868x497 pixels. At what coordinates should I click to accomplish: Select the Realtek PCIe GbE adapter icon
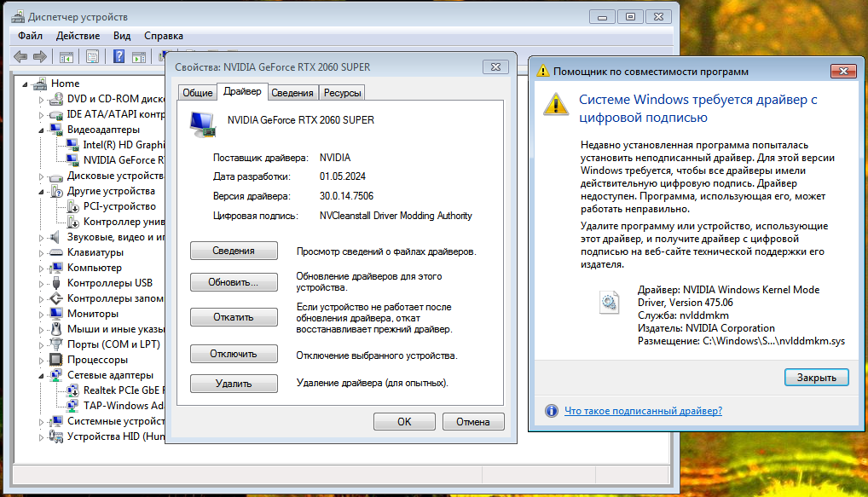tap(72, 390)
